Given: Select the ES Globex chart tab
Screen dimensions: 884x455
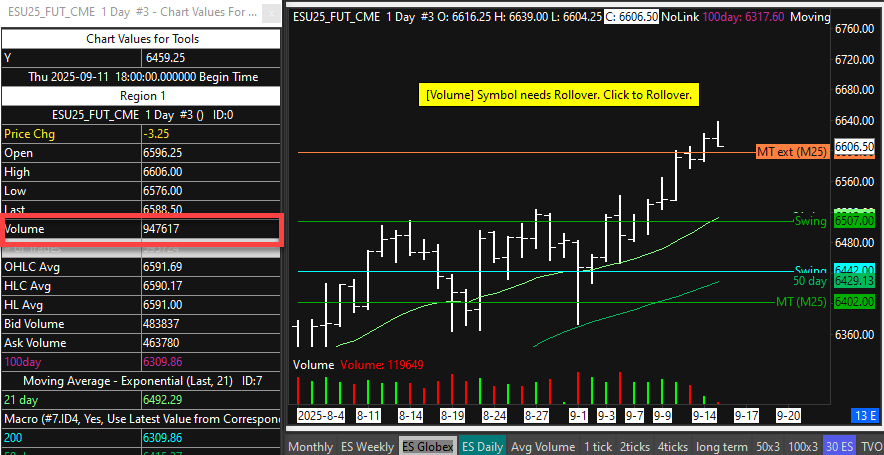Looking at the screenshot, I should tap(427, 447).
